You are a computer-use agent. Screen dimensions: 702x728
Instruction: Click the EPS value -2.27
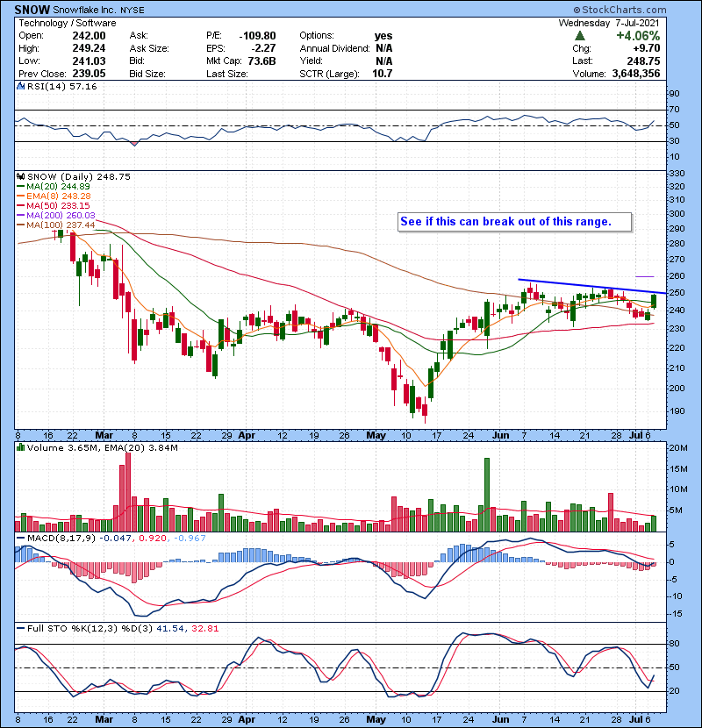click(x=263, y=48)
